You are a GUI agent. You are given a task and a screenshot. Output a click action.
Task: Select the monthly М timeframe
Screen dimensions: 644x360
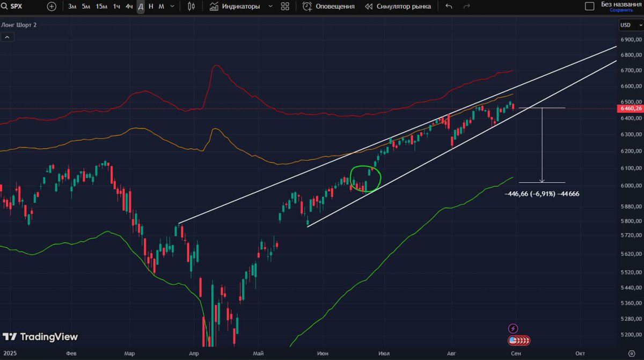coord(161,6)
